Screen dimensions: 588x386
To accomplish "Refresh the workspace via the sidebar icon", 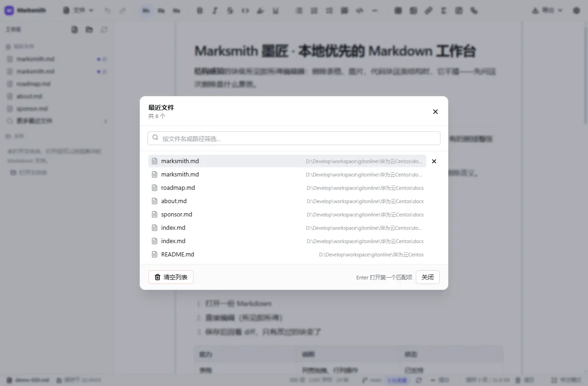I will (104, 30).
